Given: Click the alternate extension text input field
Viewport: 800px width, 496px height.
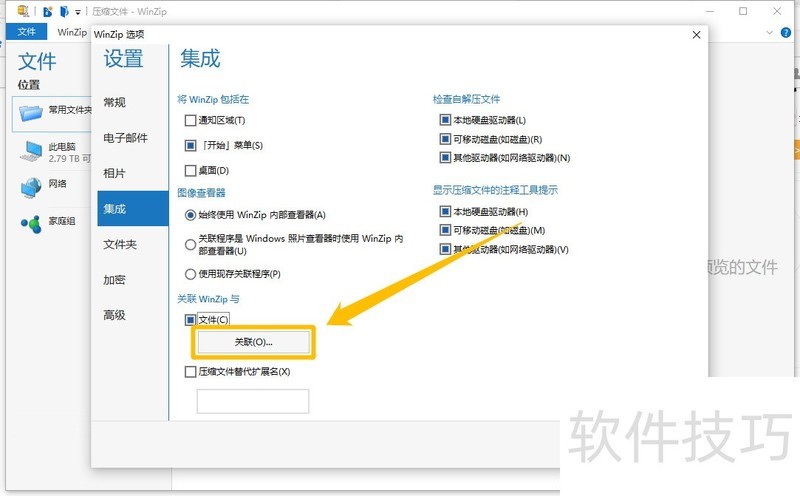Looking at the screenshot, I should [253, 401].
